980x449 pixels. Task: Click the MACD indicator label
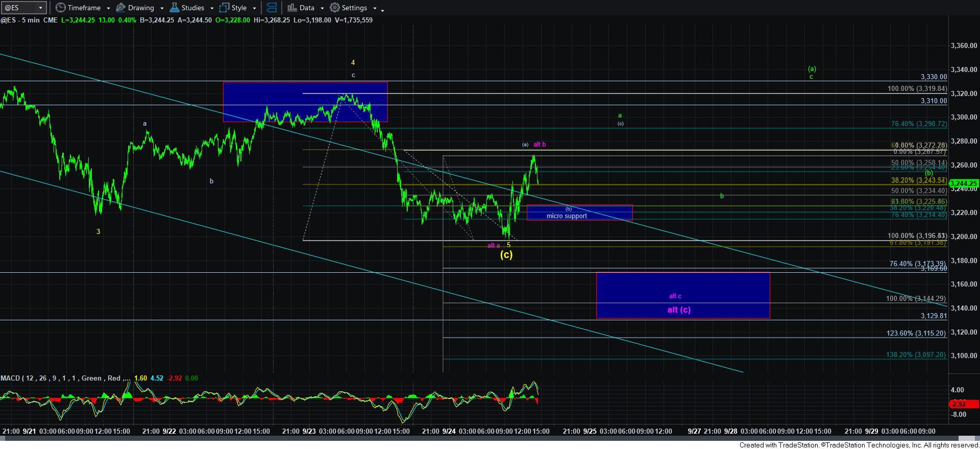pos(64,378)
